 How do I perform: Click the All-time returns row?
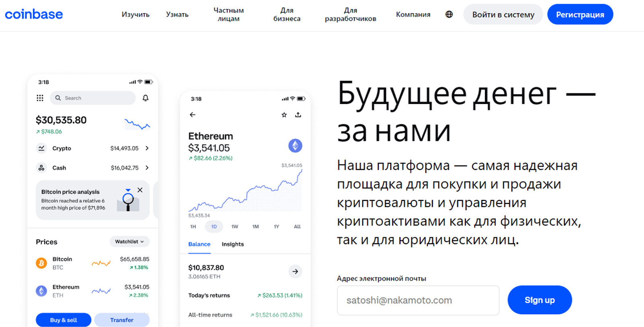[x=245, y=315]
